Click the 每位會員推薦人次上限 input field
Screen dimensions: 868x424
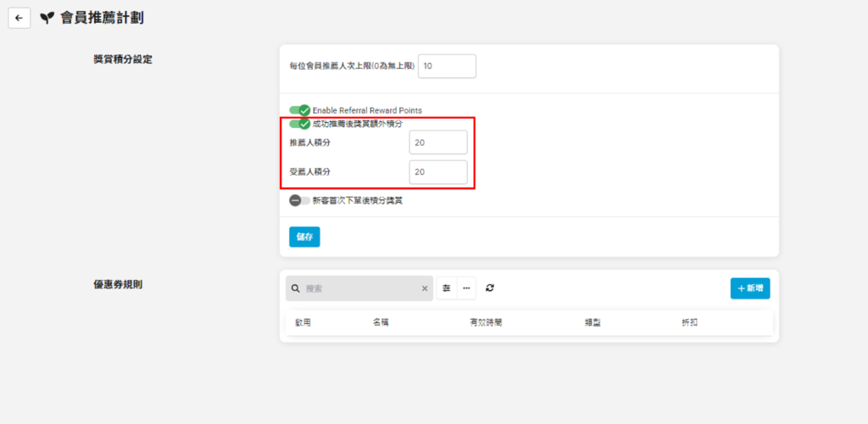point(447,66)
